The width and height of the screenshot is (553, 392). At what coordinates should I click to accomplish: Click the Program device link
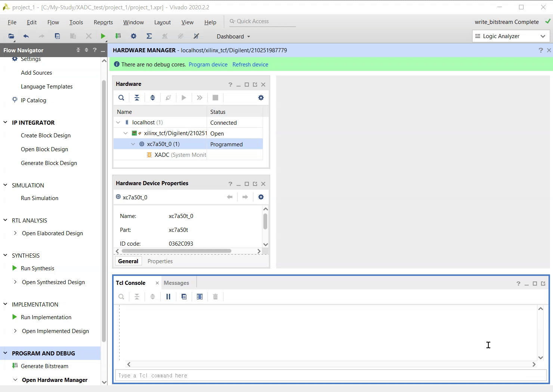click(208, 65)
